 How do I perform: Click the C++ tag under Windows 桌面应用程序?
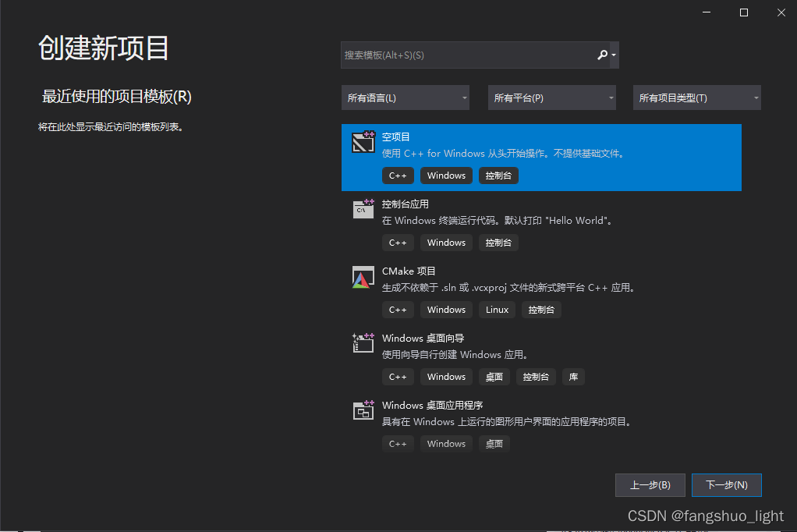(398, 444)
